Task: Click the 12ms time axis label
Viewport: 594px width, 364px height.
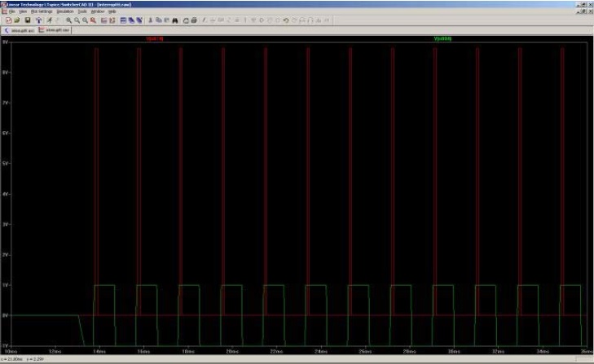Action: pyautogui.click(x=55, y=352)
